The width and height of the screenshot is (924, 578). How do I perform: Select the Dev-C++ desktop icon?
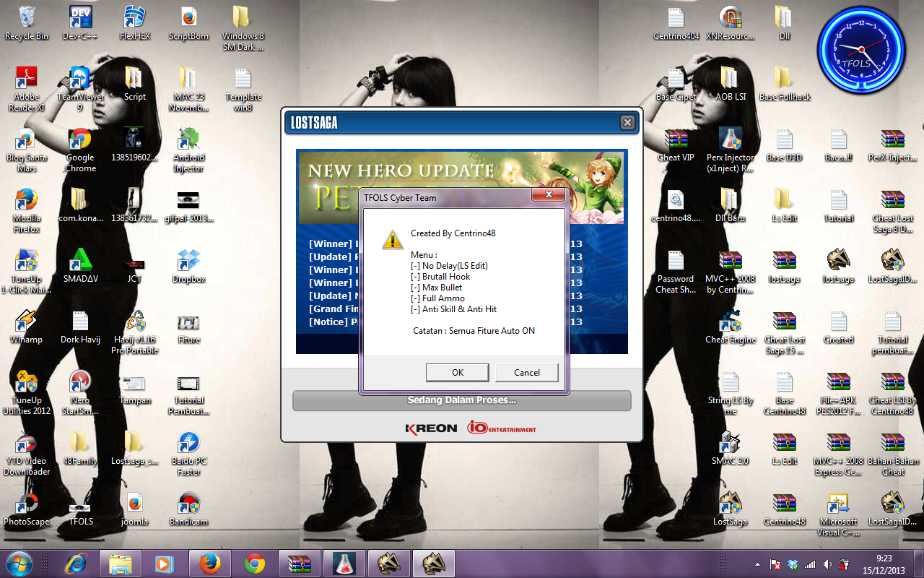(x=80, y=23)
